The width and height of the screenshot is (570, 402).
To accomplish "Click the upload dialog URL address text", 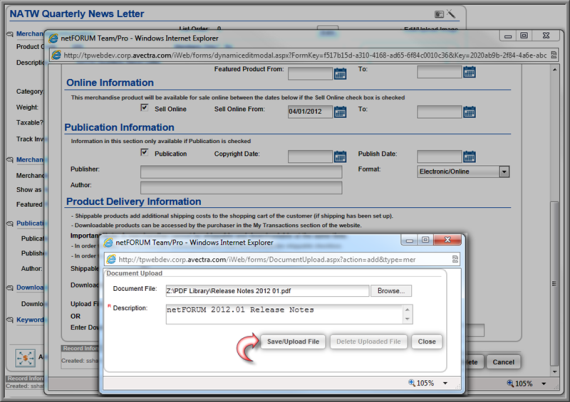I will 267,260.
